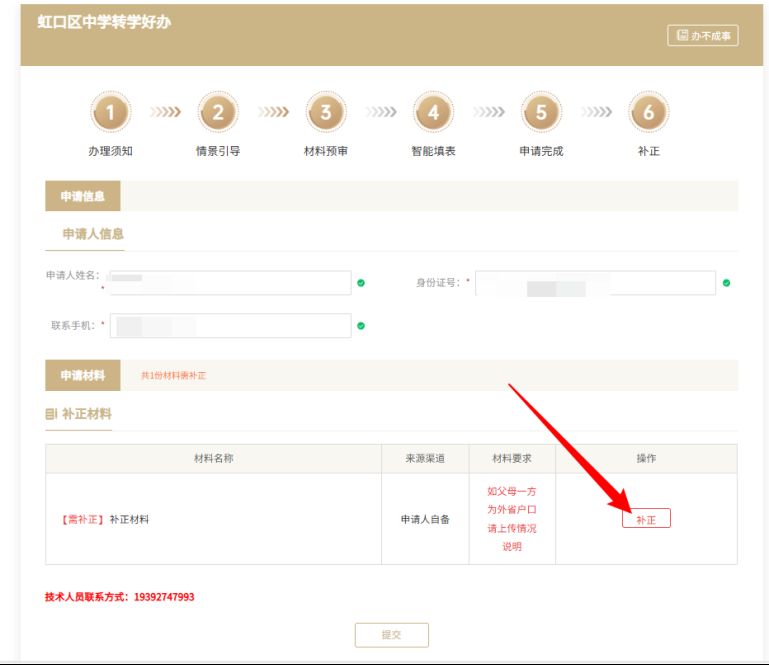Select step 1 circle 办理须知
Screen dimensions: 769x665
click(110, 112)
